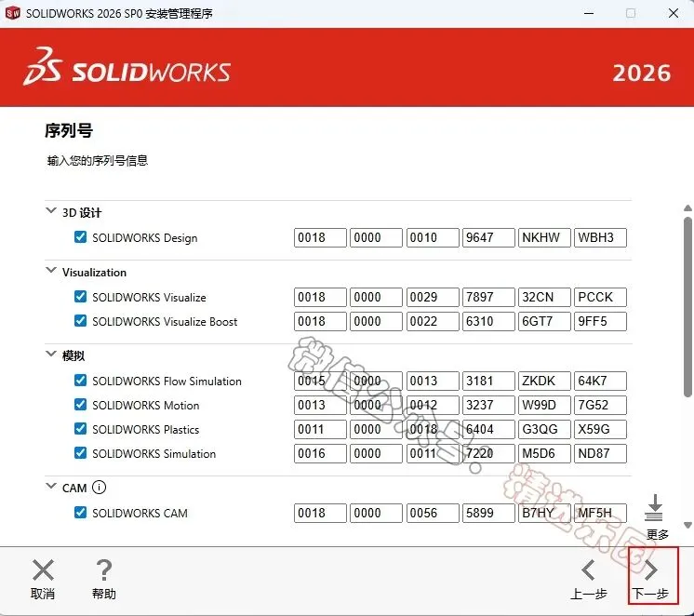Click Design serial field containing NKHW
Image resolution: width=694 pixels, height=616 pixels.
(x=544, y=238)
